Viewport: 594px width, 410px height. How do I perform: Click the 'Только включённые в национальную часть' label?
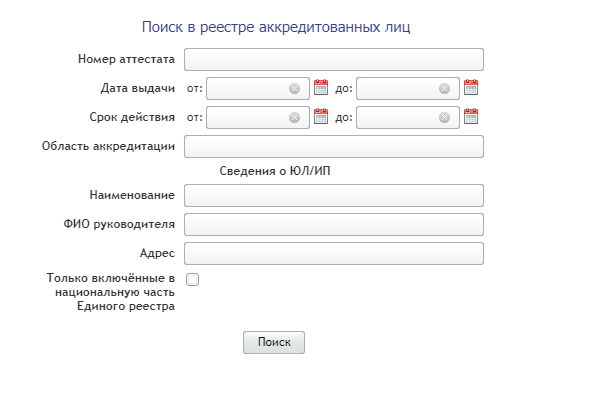pyautogui.click(x=111, y=292)
